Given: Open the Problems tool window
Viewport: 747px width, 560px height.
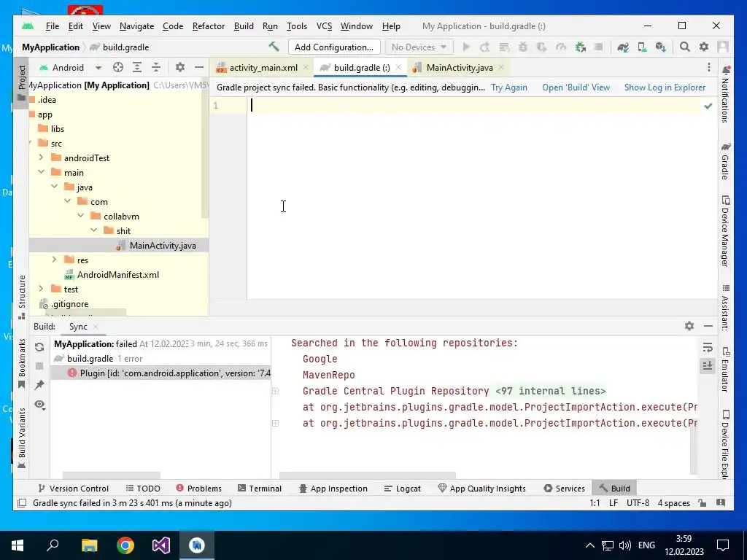Looking at the screenshot, I should click(x=198, y=488).
